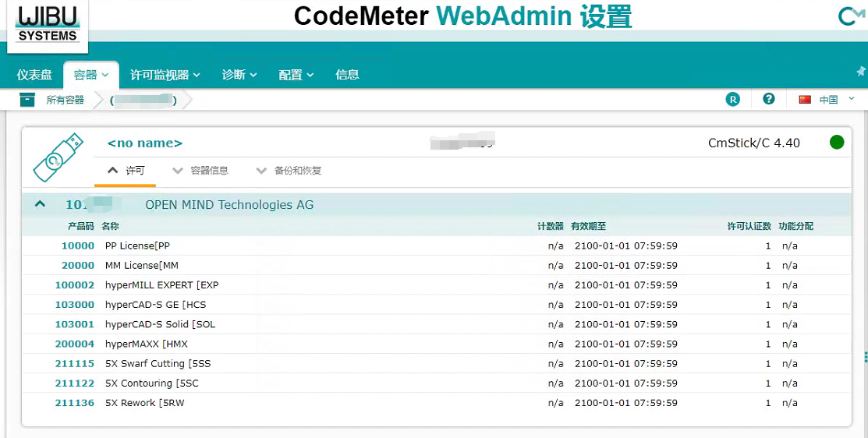Click the CodeMeter logo icon at top right
This screenshot has width=868, height=438.
coord(851,16)
